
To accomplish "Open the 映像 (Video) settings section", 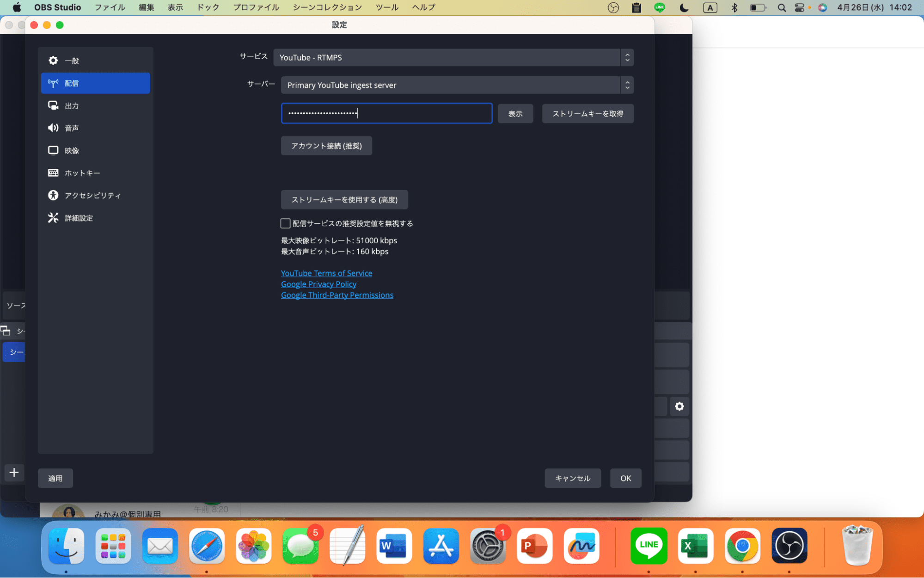I will 95,150.
